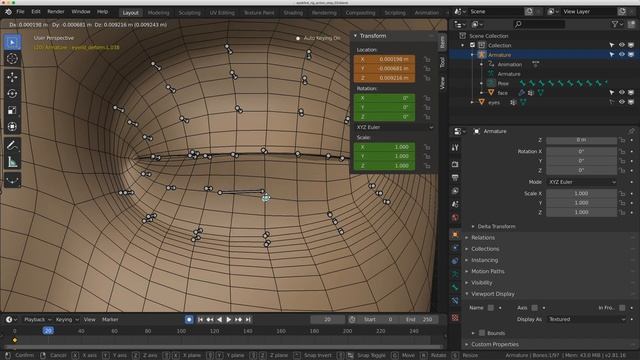This screenshot has width=640, height=360.
Task: Switch to the UV Editing workspace tab
Action: coord(222,13)
